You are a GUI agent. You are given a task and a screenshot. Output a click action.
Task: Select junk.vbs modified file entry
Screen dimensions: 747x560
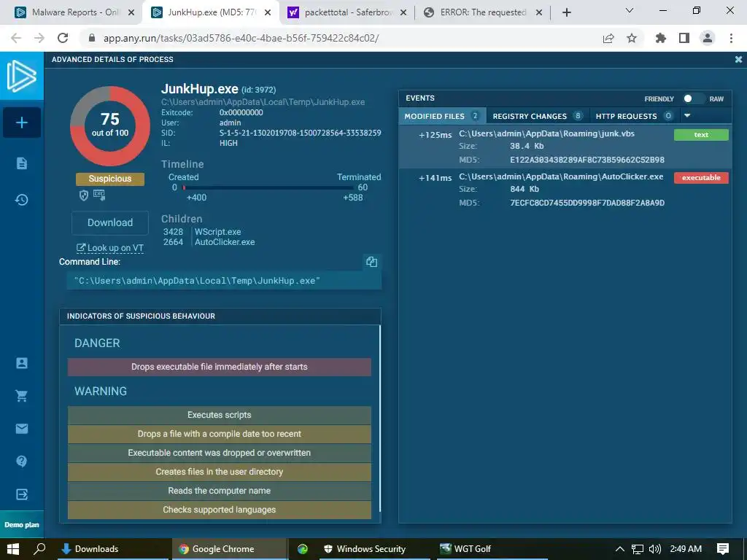(x=565, y=147)
